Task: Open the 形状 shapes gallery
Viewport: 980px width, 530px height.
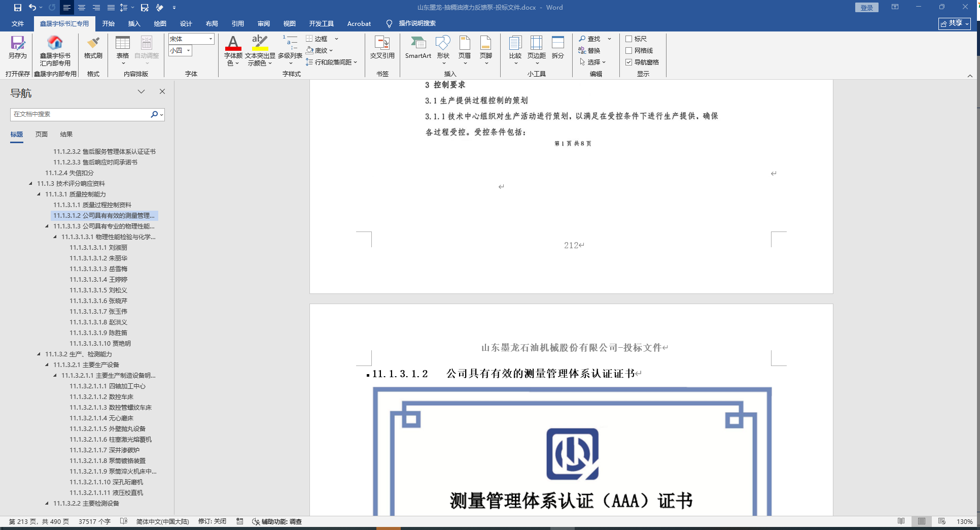Action: (443, 50)
